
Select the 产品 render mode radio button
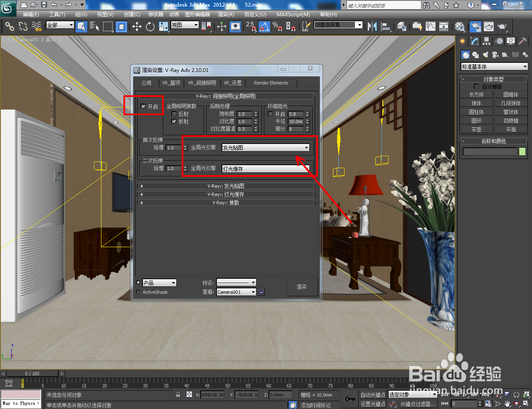coord(138,283)
